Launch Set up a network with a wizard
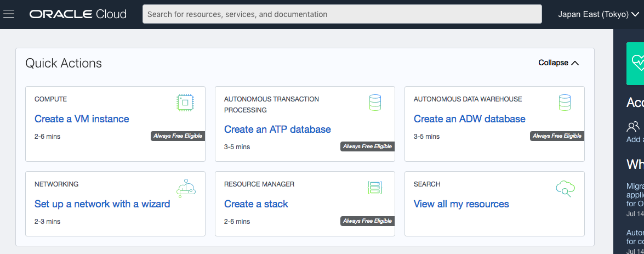This screenshot has width=644, height=254. pos(102,204)
